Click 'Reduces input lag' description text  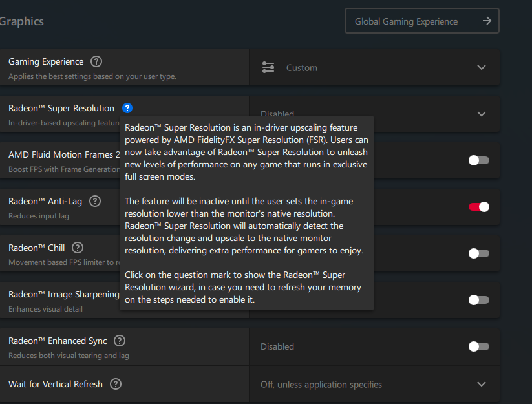pyautogui.click(x=39, y=216)
